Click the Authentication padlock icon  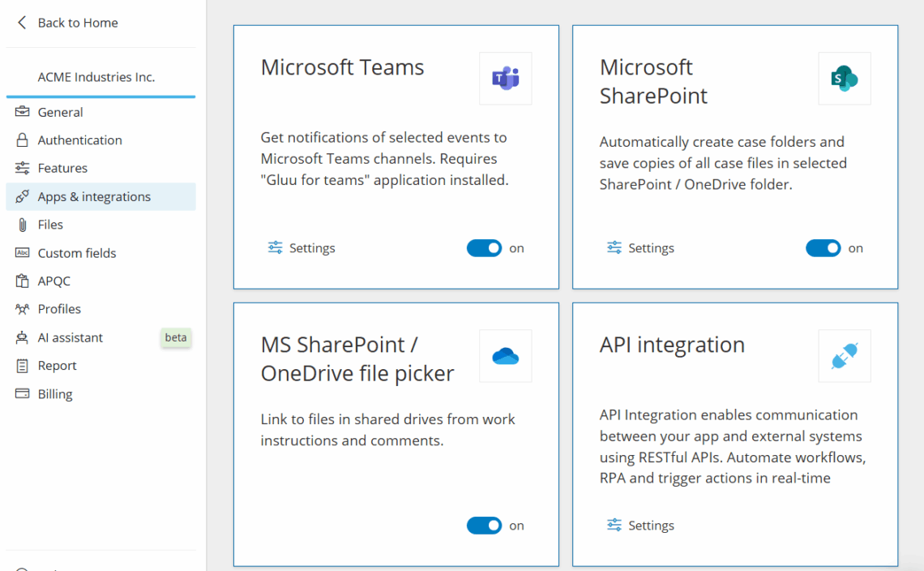pos(23,140)
